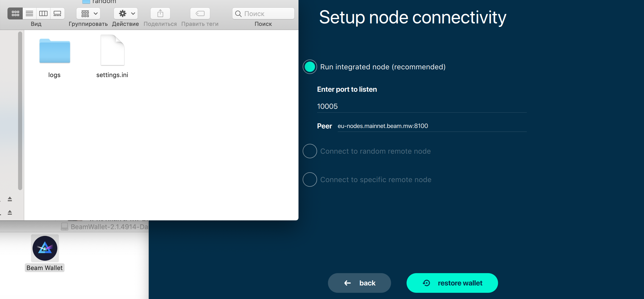
Task: Open the Действие gear dropdown
Action: point(123,13)
